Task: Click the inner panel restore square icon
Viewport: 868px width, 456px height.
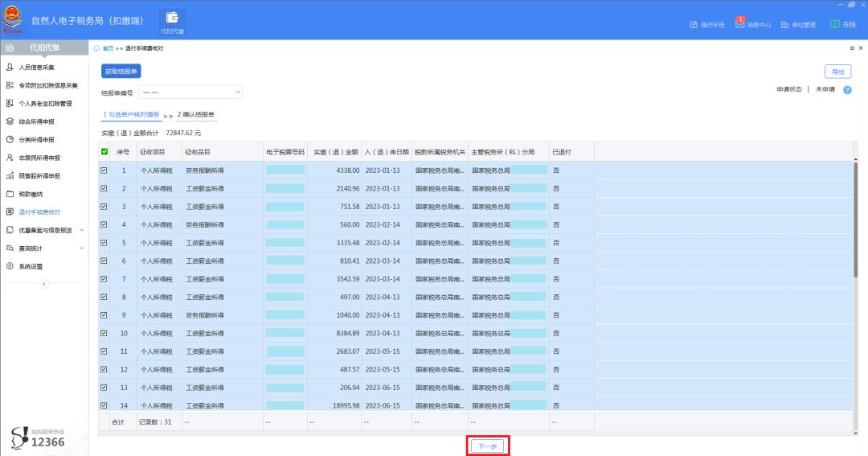Action: click(x=852, y=48)
